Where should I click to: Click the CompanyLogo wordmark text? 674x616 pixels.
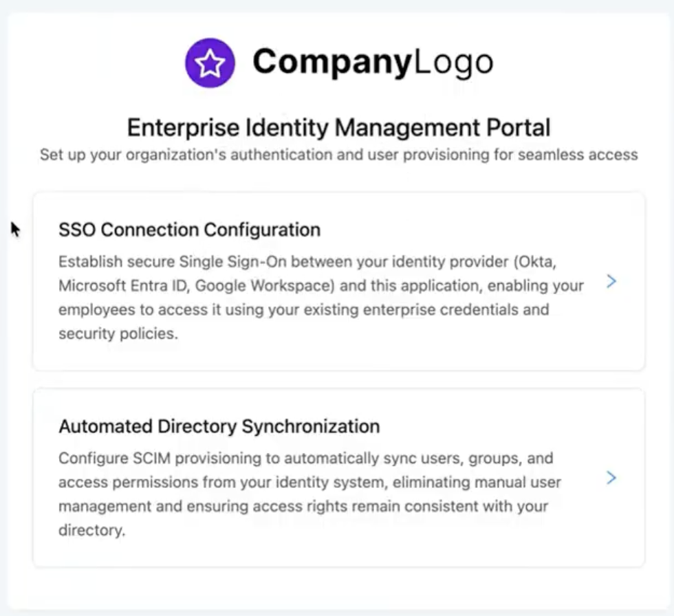(373, 63)
